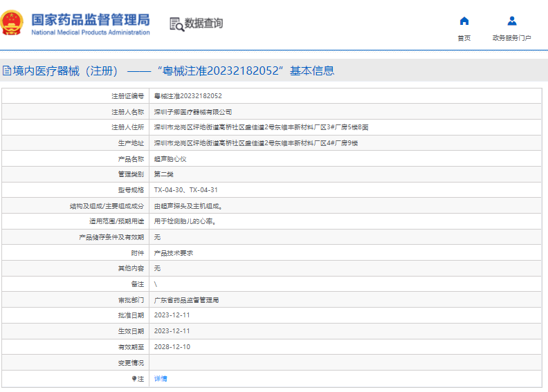Select 批准日期 value 2023-12-11
The image size is (548, 392).
pos(172,315)
